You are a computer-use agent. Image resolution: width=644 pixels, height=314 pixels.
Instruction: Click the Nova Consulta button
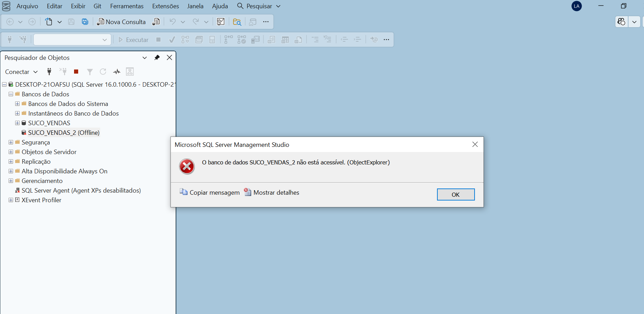(122, 22)
